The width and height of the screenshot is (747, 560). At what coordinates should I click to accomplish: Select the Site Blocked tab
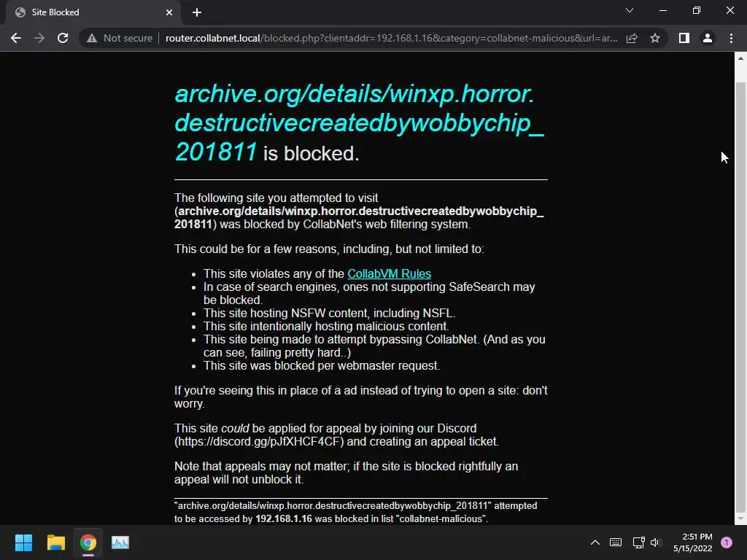click(93, 12)
